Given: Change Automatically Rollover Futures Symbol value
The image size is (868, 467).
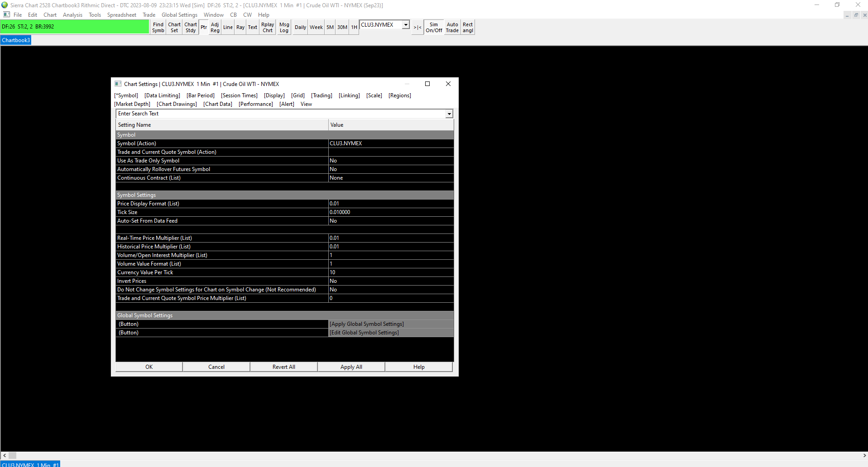Looking at the screenshot, I should (391, 169).
